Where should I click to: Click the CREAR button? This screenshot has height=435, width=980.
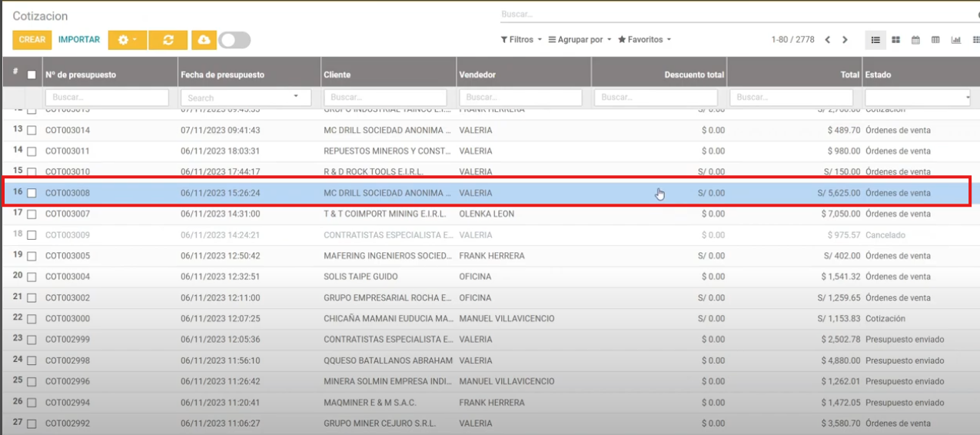coord(32,40)
